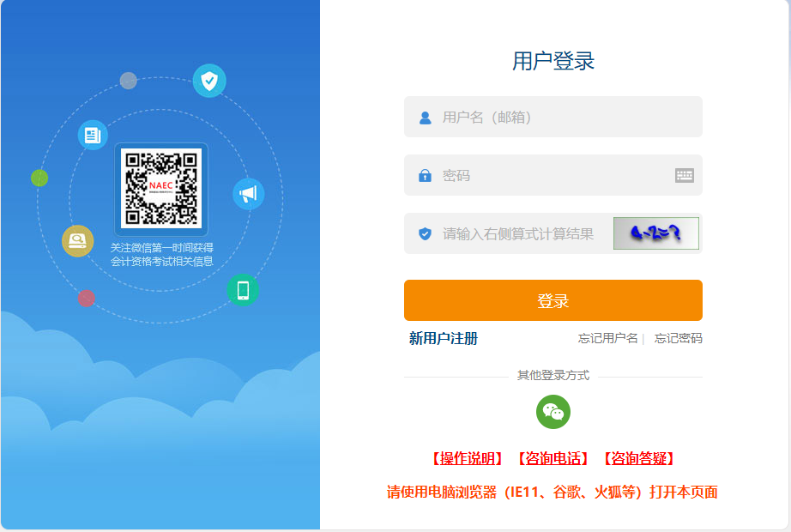
Task: Open the 忘记密码 link
Action: click(x=678, y=338)
